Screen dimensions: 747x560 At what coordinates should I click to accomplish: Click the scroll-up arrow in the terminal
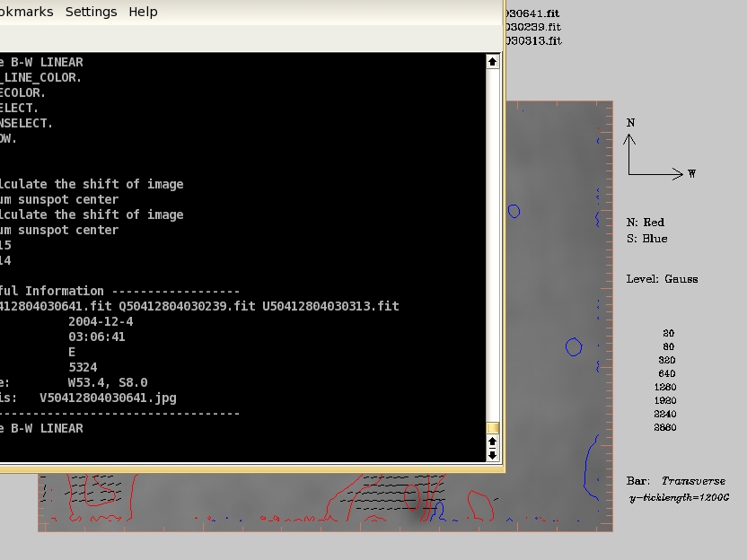tap(492, 62)
